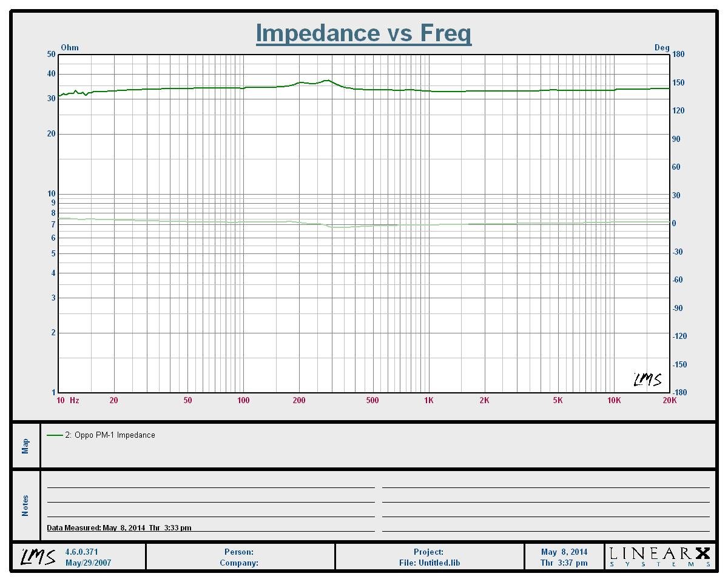Select the Oppo PM-1 Impedance legend entry

(x=110, y=435)
